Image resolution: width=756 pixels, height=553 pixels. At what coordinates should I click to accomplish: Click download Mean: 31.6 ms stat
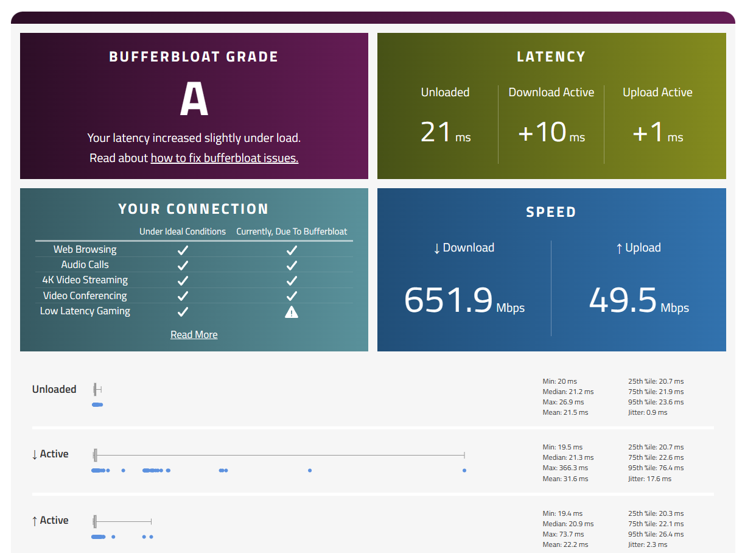565,479
